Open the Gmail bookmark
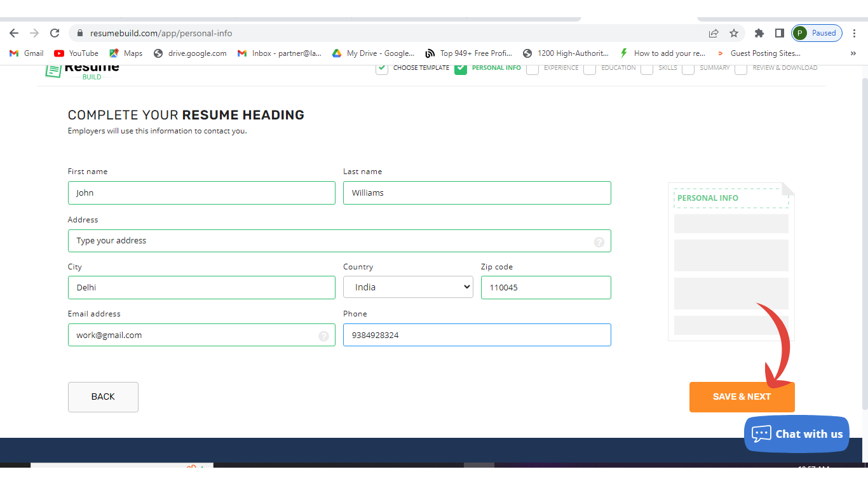The width and height of the screenshot is (868, 488). tap(27, 53)
